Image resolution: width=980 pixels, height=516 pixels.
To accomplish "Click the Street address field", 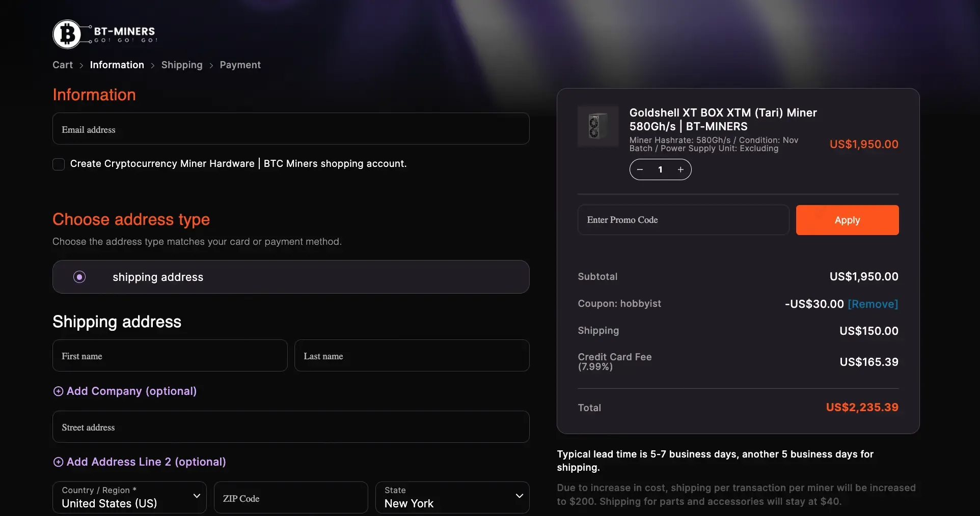I will [x=290, y=427].
